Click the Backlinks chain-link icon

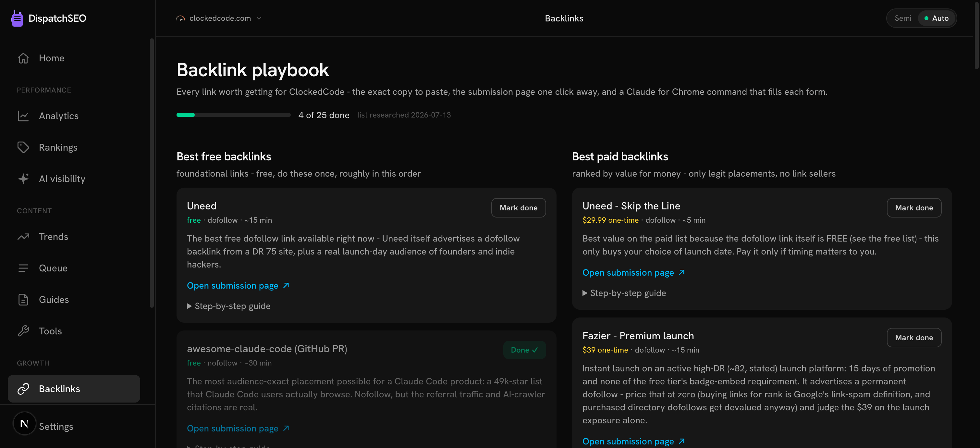(23, 389)
